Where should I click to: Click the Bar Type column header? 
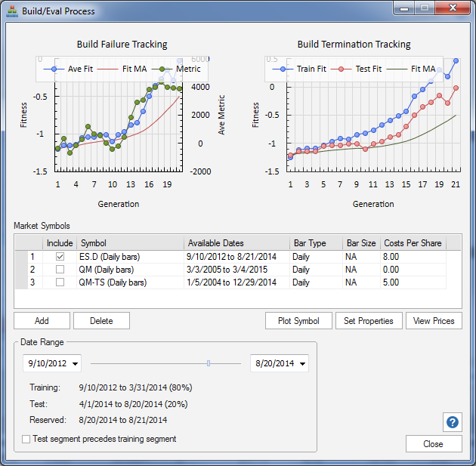[317, 243]
